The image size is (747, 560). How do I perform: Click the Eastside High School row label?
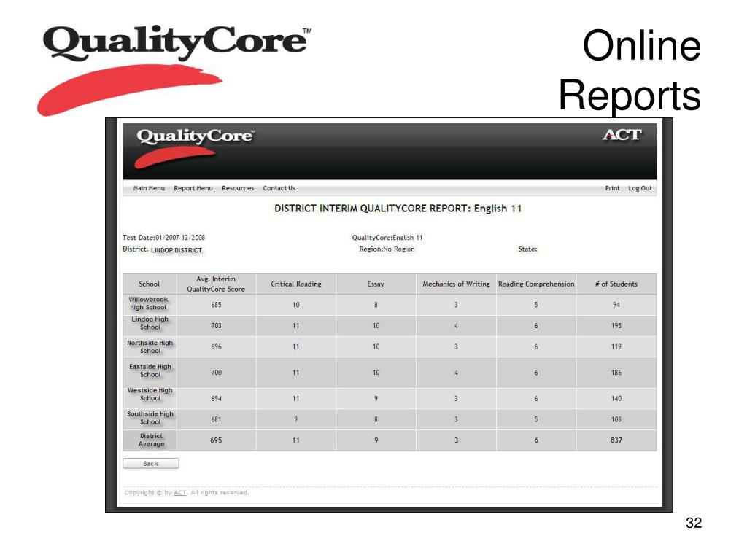point(150,370)
